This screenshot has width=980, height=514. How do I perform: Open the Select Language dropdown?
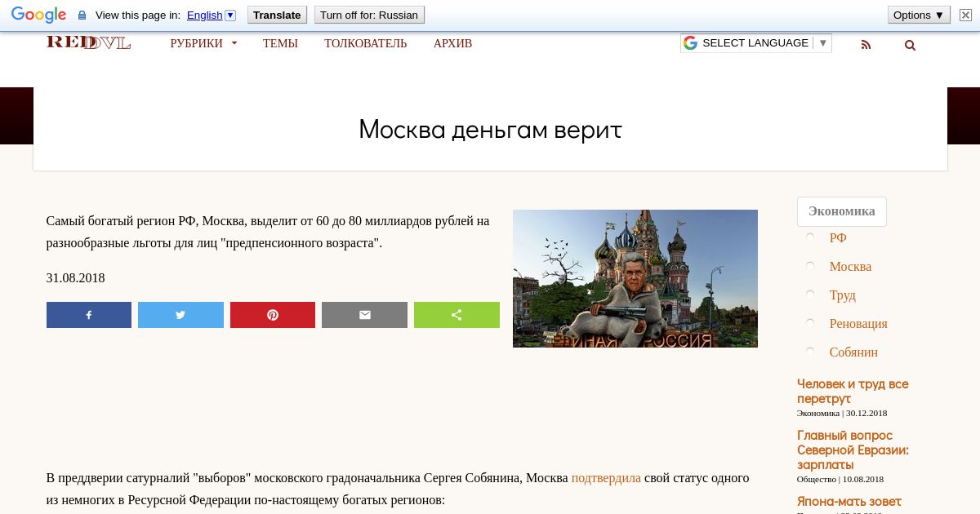coord(756,43)
